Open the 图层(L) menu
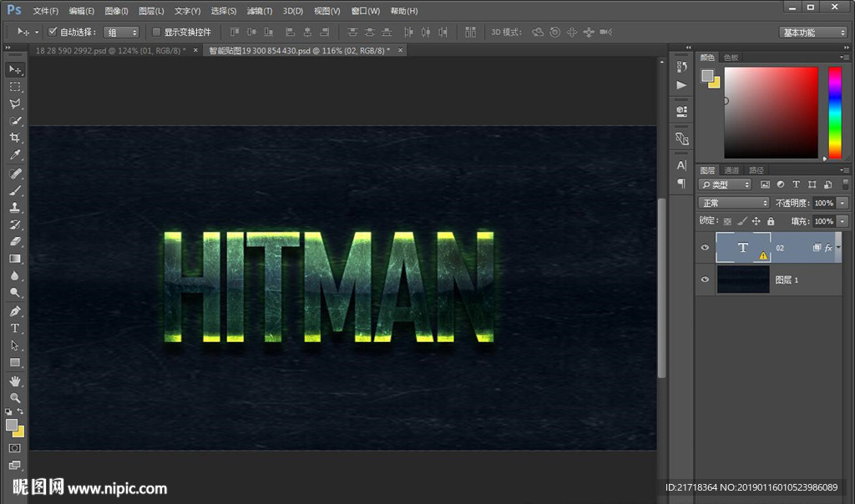Viewport: 855px width, 504px height. (151, 11)
